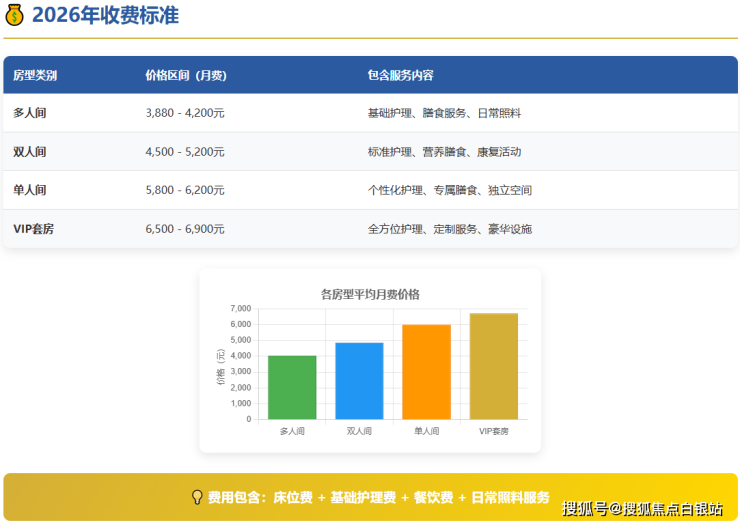Click the 价格区间（月费） column header
This screenshot has height=525, width=740.
pyautogui.click(x=185, y=75)
